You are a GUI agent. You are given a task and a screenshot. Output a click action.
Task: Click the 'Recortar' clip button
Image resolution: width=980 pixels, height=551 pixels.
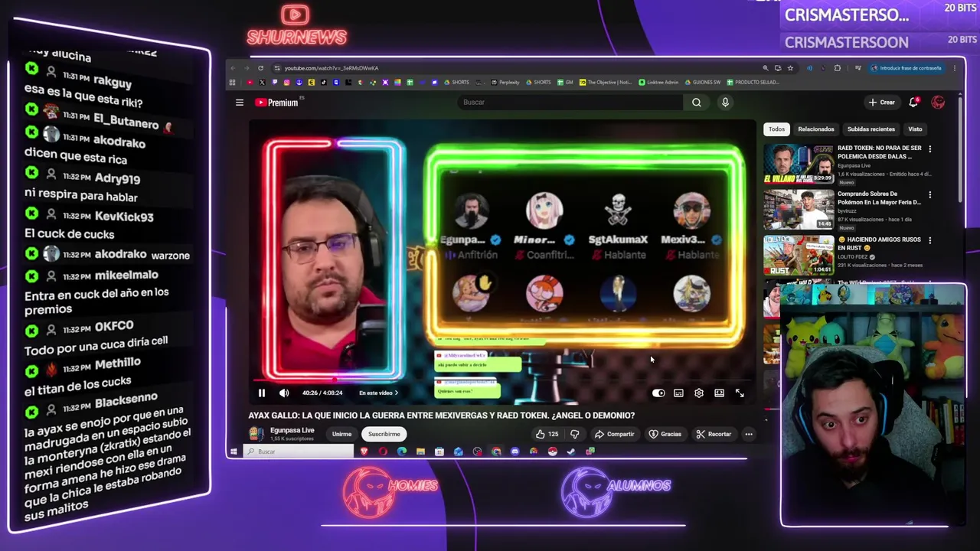point(714,434)
